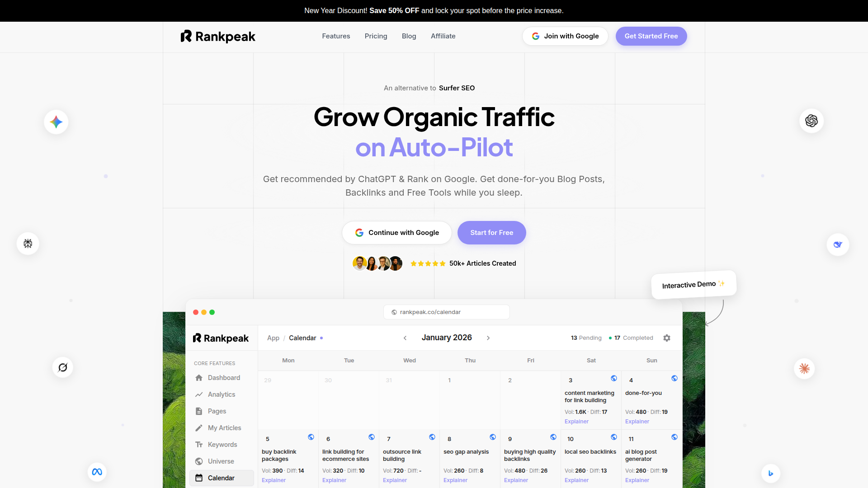Image resolution: width=868 pixels, height=488 pixels.
Task: Open the January 2026 month selector
Action: pos(446,338)
